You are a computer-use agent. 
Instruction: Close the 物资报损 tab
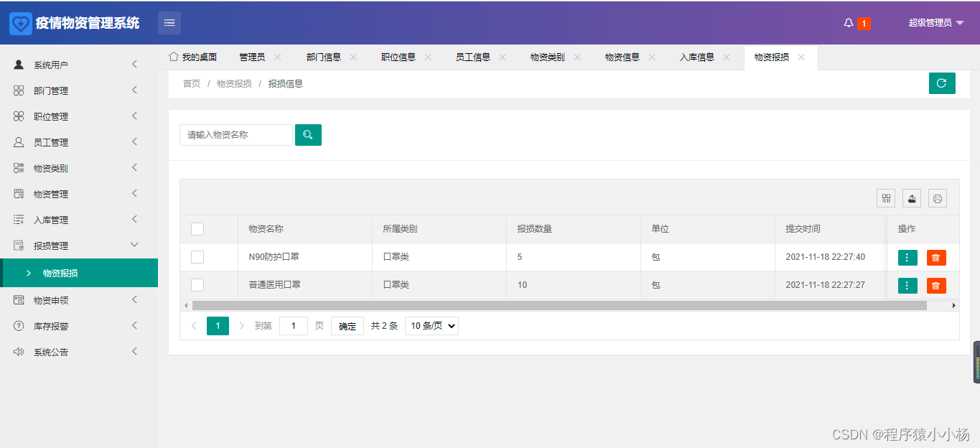tap(801, 57)
